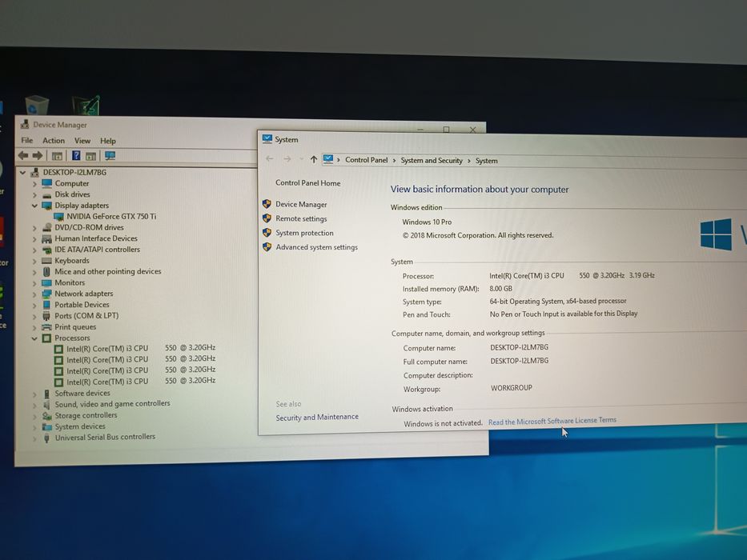
Task: Select Software devices category
Action: (x=82, y=394)
